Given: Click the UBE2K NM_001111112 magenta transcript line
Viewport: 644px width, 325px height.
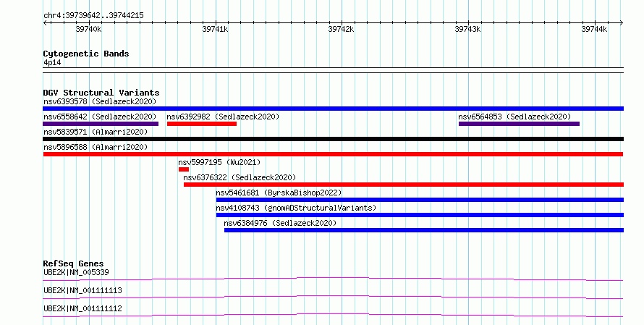Looking at the screenshot, I should click(x=333, y=315).
